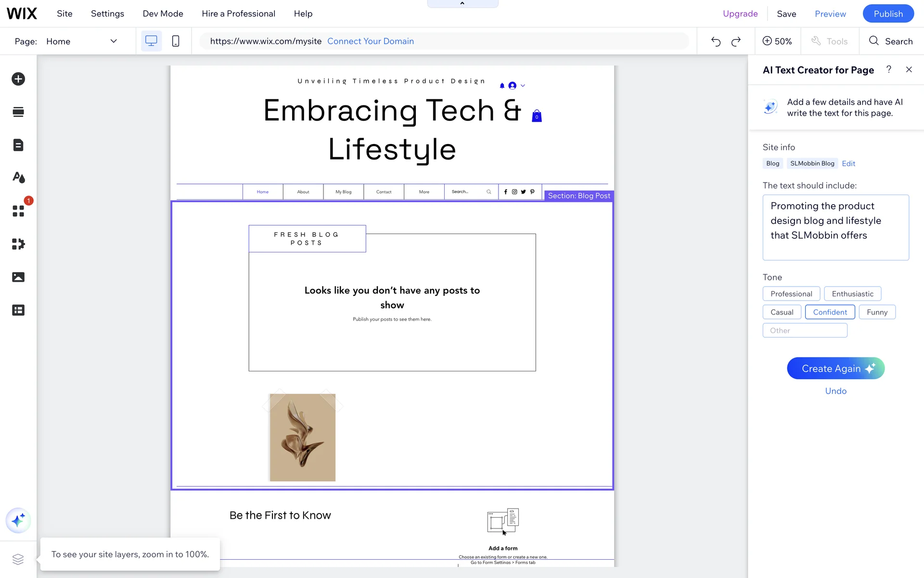924x578 pixels.
Task: Select the Professional tone option
Action: pos(791,294)
